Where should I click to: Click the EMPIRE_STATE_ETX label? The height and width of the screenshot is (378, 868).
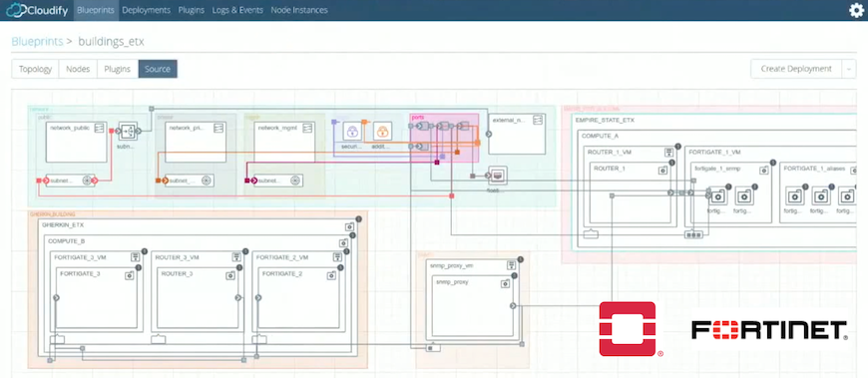(x=605, y=120)
